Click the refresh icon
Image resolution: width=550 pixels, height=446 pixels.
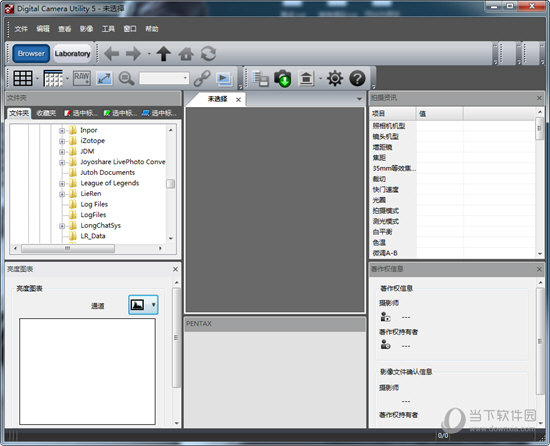coord(208,54)
